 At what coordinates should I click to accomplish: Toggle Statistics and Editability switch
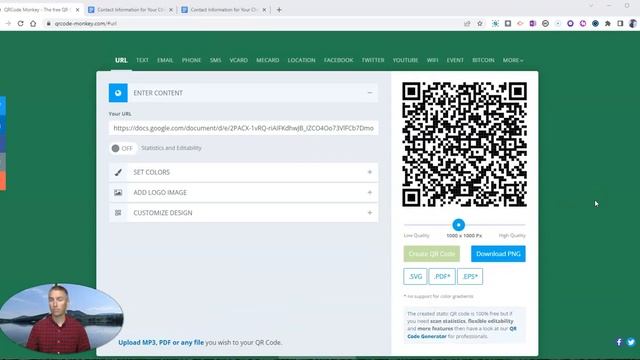(x=122, y=148)
